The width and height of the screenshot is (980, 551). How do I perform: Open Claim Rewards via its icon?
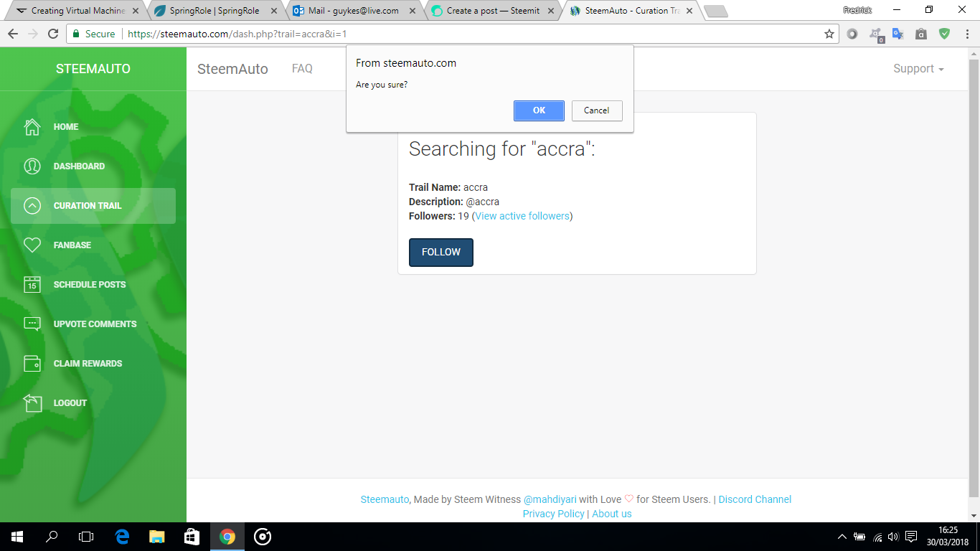pos(32,363)
